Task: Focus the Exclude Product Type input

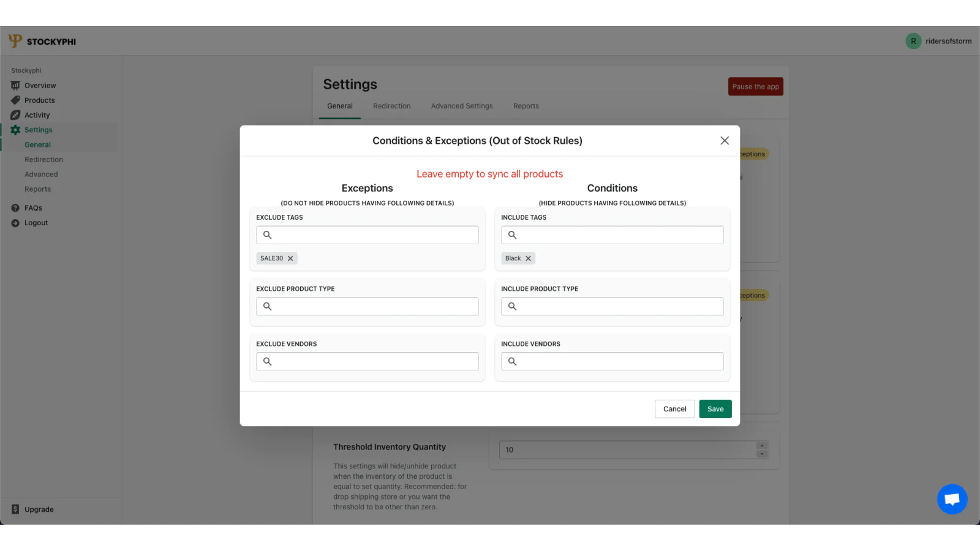Action: tap(367, 306)
